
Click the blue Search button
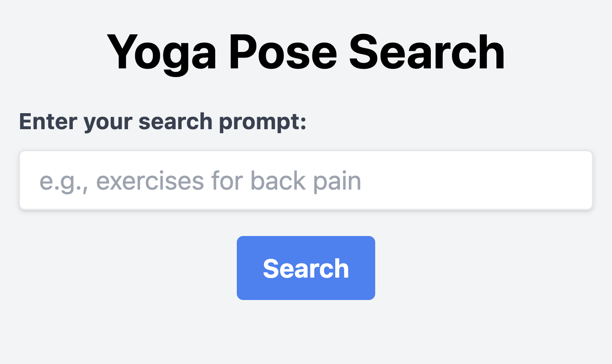[306, 268]
